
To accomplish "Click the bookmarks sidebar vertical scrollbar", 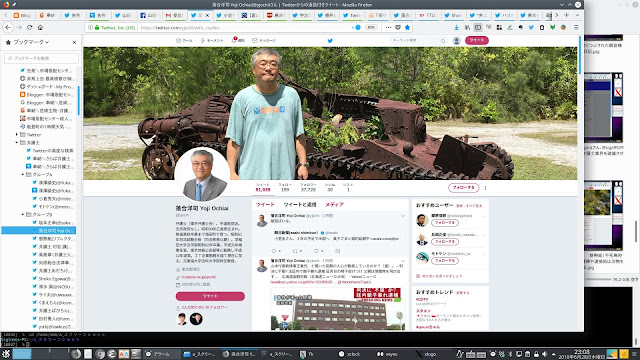I will coord(78,100).
